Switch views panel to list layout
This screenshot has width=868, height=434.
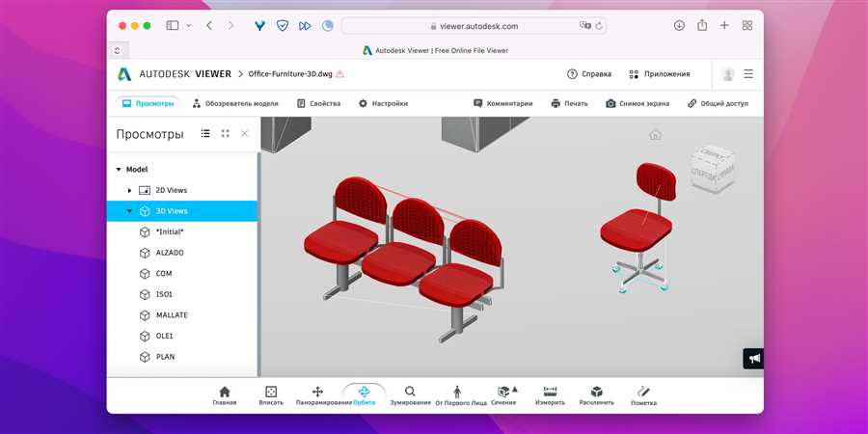[205, 134]
